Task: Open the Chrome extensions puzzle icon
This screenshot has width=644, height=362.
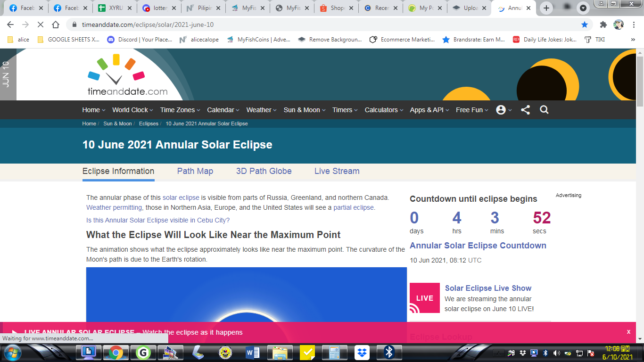Action: [603, 25]
